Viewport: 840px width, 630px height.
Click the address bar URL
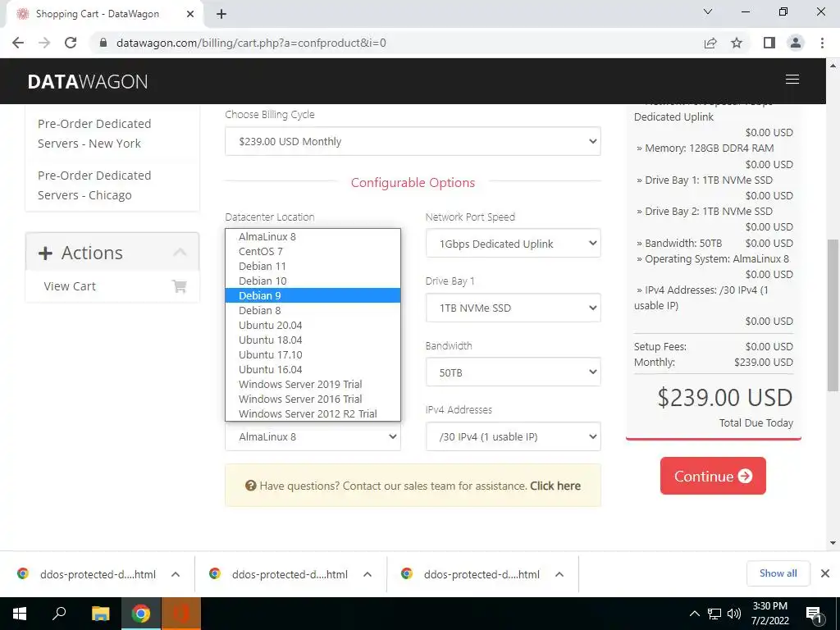(x=251, y=43)
